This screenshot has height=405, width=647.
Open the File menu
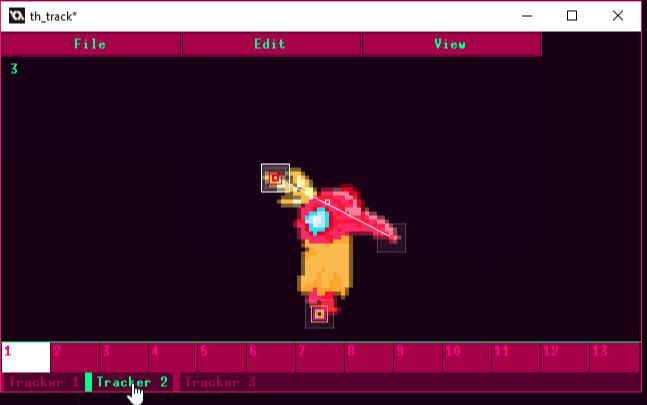coord(91,44)
